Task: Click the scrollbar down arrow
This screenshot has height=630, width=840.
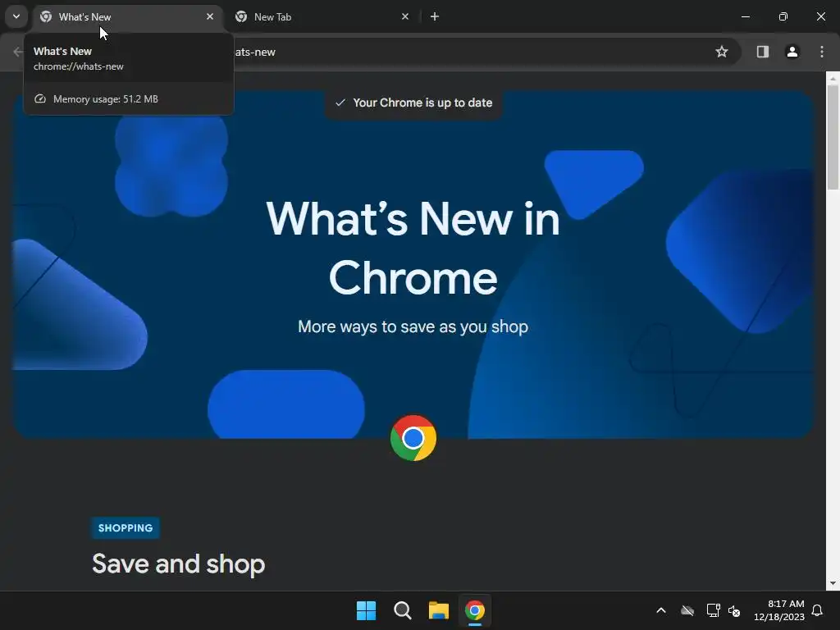Action: pyautogui.click(x=833, y=583)
